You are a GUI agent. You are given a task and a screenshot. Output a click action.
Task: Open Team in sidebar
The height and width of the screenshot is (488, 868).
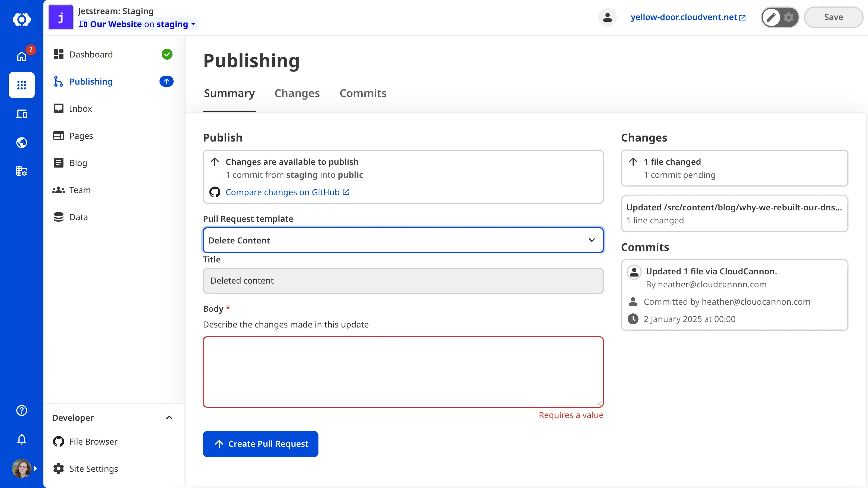(x=80, y=190)
